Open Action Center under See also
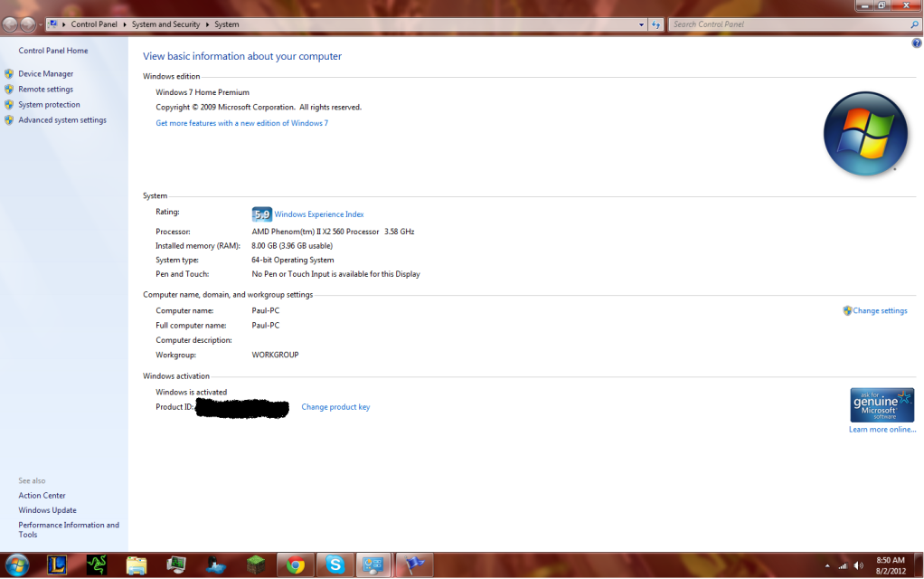 42,495
